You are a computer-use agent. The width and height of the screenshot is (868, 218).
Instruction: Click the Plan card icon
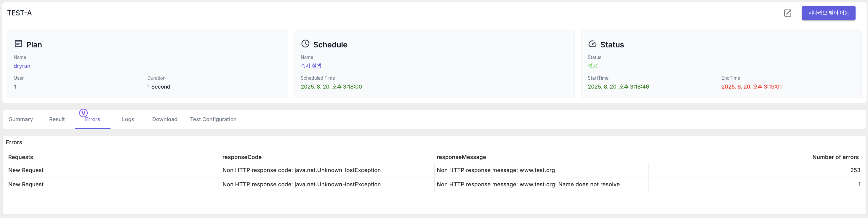click(19, 44)
